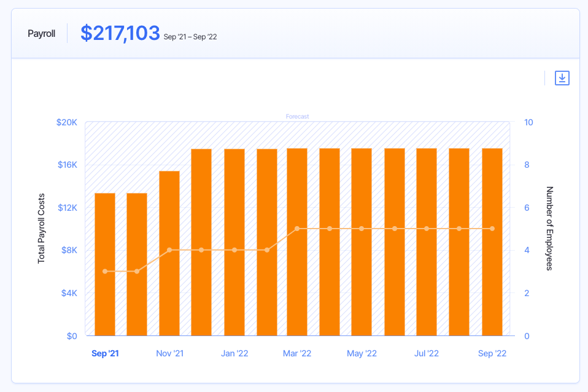The height and width of the screenshot is (392, 588).
Task: Click the Forecast label above the chart
Action: click(x=297, y=116)
